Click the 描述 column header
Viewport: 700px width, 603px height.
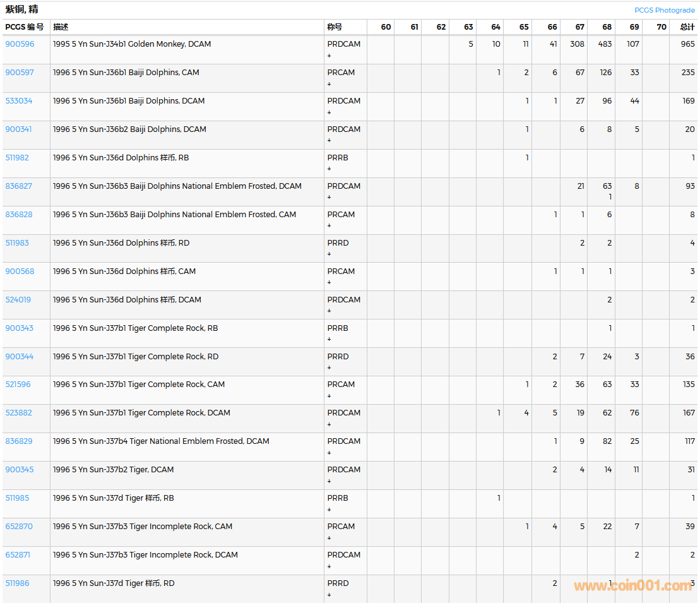61,27
